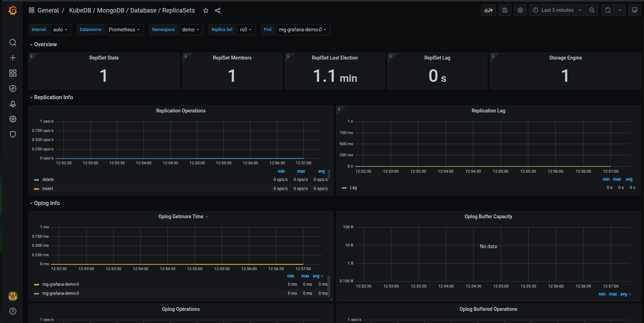Sort Oplog Buffer Capacity legend by min

(x=602, y=294)
